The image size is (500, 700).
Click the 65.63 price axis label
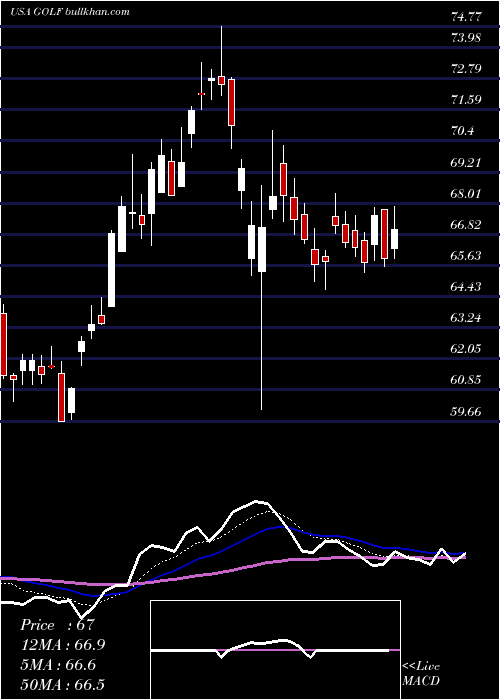click(466, 255)
